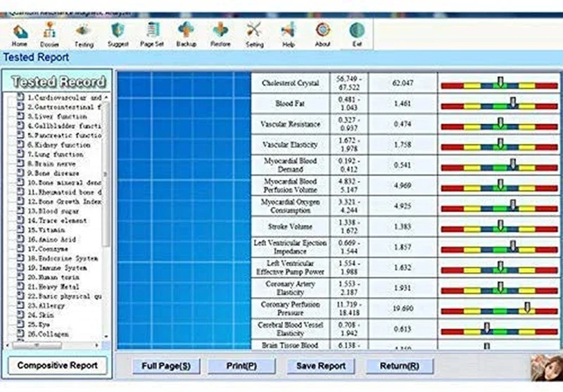Select 24.Skin record

point(41,315)
